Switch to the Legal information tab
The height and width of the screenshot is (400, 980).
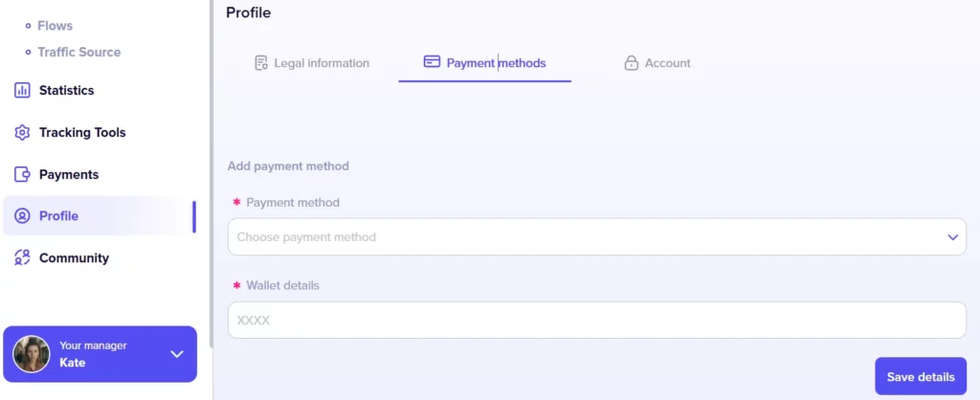pos(312,63)
